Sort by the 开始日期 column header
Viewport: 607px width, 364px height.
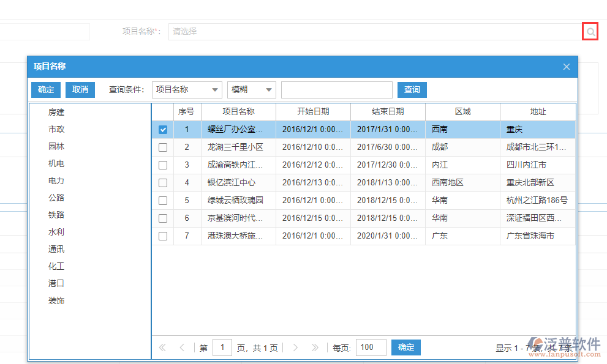tap(313, 112)
